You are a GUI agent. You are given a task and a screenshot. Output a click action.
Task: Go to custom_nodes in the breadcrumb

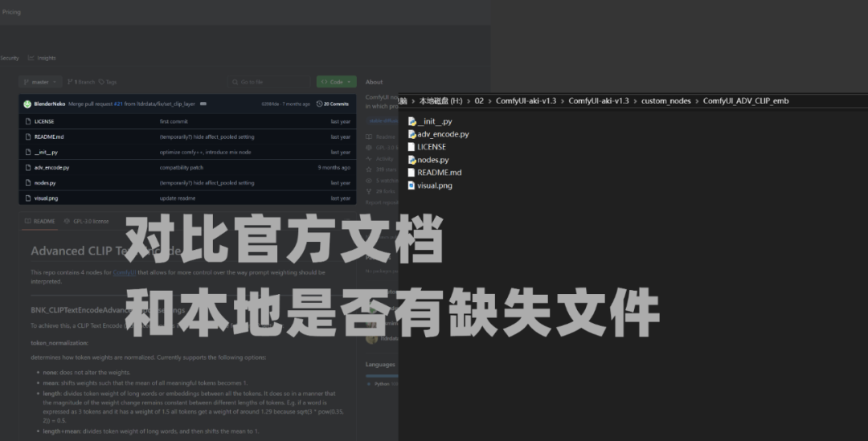[x=666, y=100]
